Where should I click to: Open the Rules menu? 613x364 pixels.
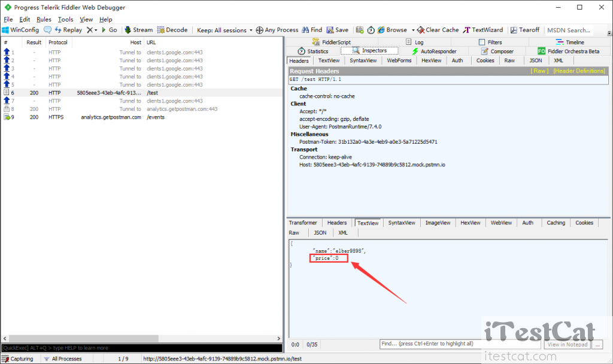coord(44,19)
